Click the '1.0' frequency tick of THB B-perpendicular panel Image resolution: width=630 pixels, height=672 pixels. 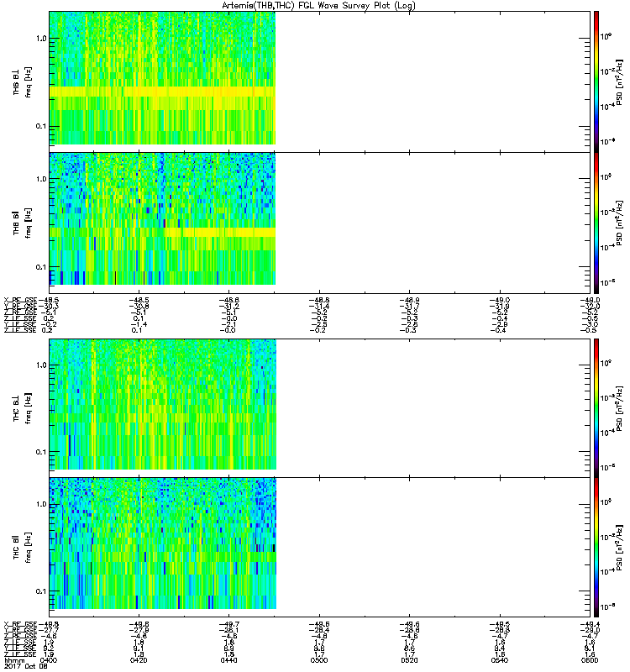pyautogui.click(x=41, y=38)
